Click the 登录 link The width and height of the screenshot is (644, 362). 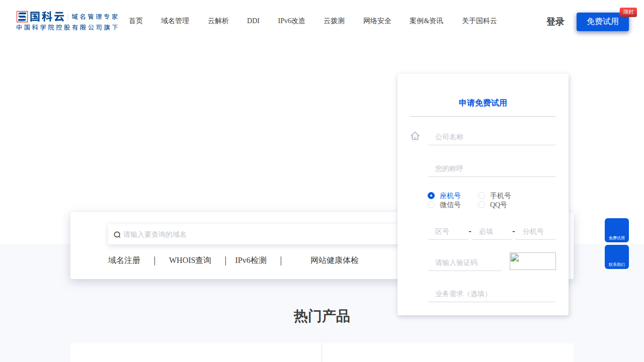(x=555, y=22)
